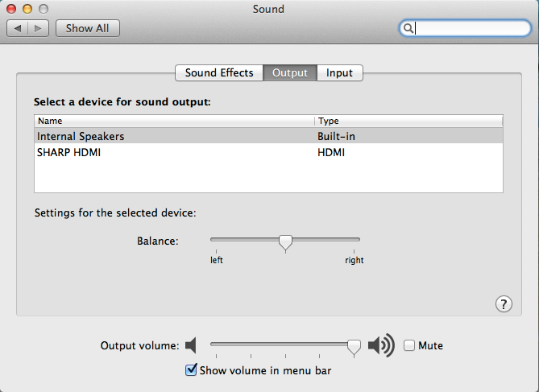Switch to the Input tab
This screenshot has width=539, height=392.
pyautogui.click(x=339, y=72)
